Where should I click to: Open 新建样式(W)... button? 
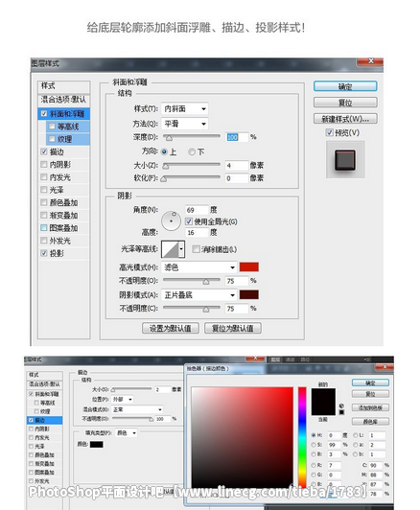pyautogui.click(x=345, y=119)
